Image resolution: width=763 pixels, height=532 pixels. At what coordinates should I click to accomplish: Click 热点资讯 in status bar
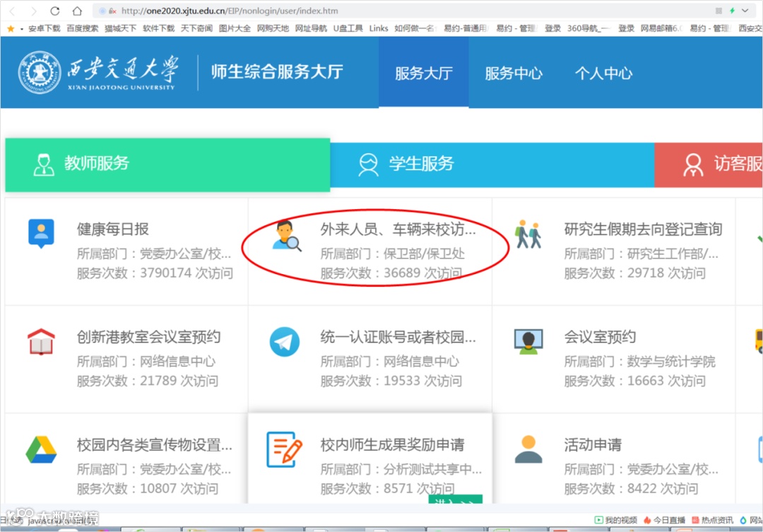coord(712,520)
